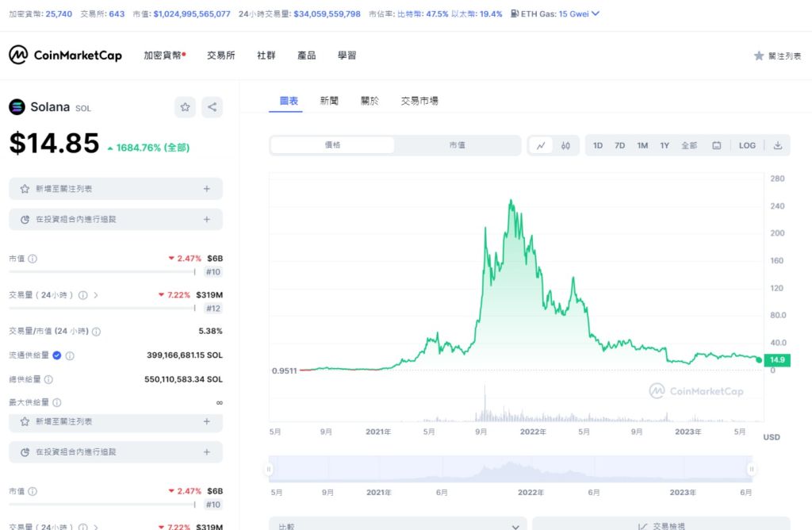Set chart range to 7D

[619, 145]
